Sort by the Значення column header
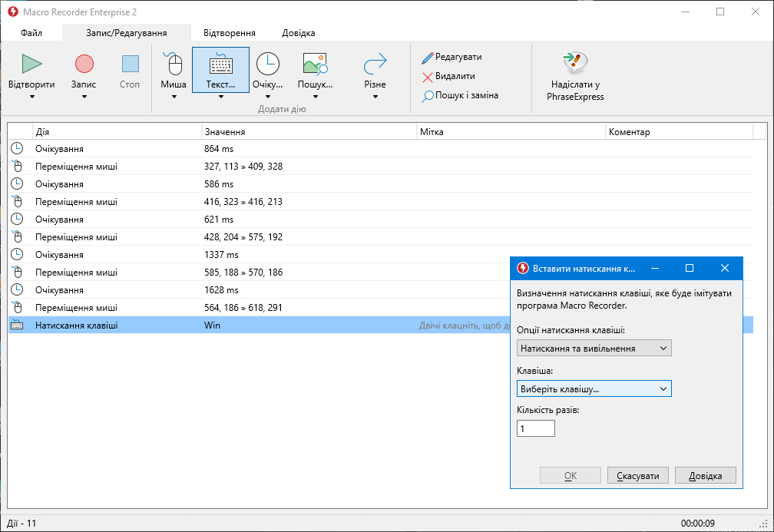The image size is (774, 532). [309, 132]
